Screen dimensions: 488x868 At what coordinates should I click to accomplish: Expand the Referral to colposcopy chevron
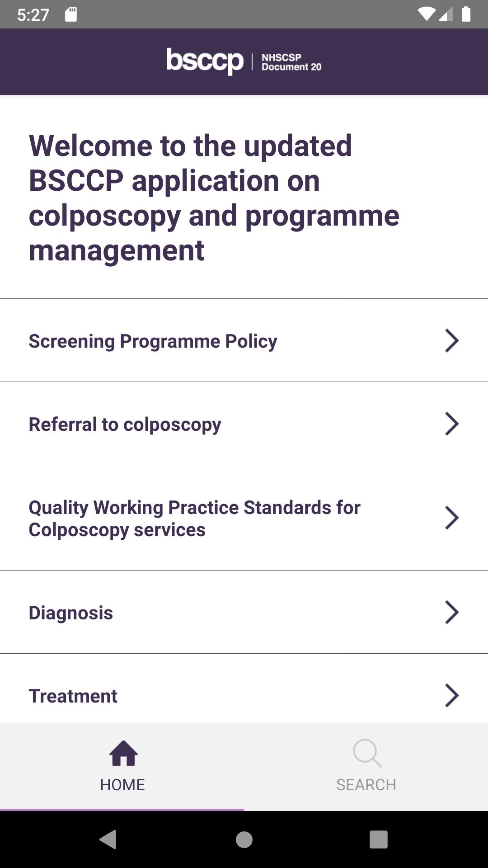point(452,424)
